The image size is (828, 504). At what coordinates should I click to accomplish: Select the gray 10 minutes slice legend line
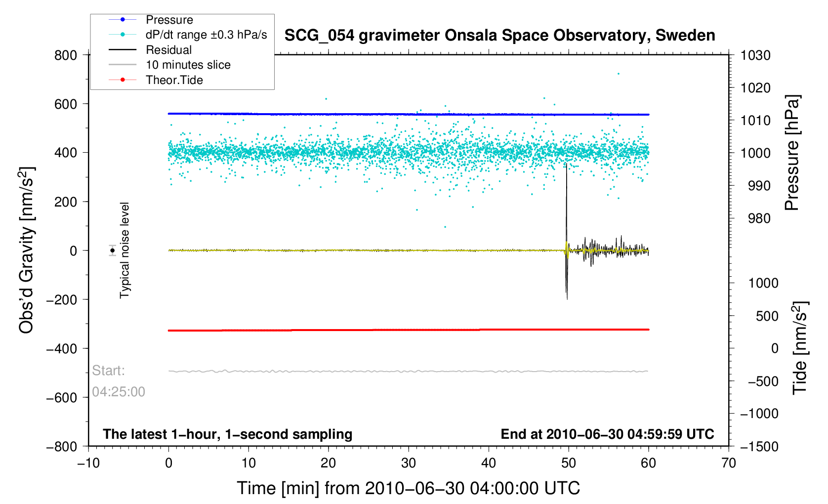pyautogui.click(x=123, y=65)
